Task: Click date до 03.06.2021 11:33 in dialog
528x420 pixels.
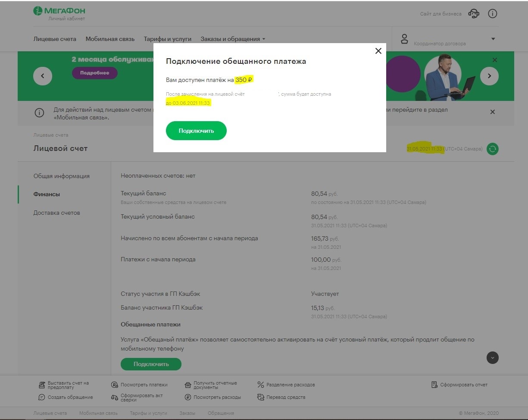Action: pos(188,103)
